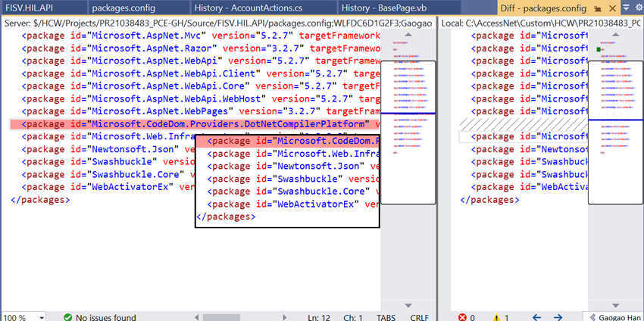Click the horizontal scrollbar left arrow
The height and width of the screenshot is (321, 644).
pos(197,317)
